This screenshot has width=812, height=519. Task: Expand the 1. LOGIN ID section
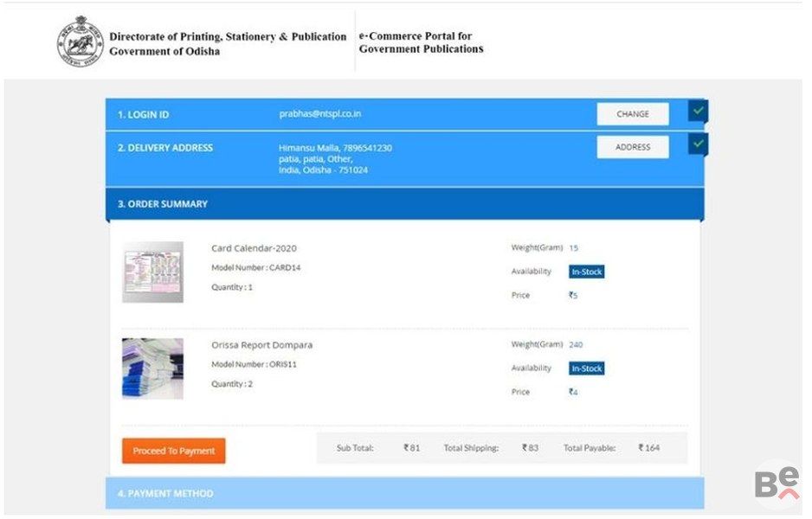click(x=144, y=114)
